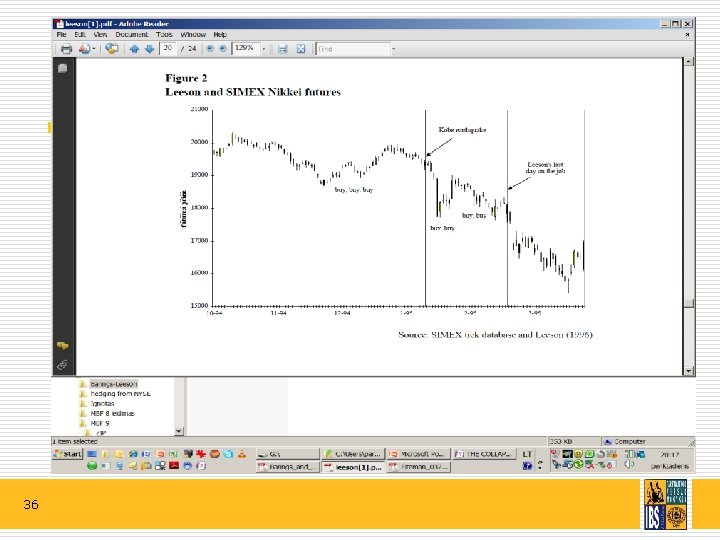Open the Attachments paperclip panel
Viewport: 720px width, 540px height.
point(62,365)
